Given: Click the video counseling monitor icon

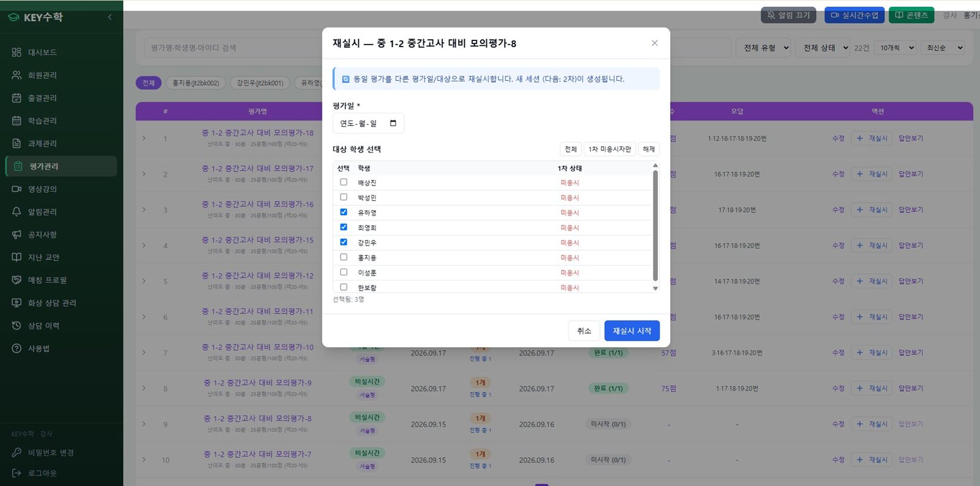Looking at the screenshot, I should [17, 303].
